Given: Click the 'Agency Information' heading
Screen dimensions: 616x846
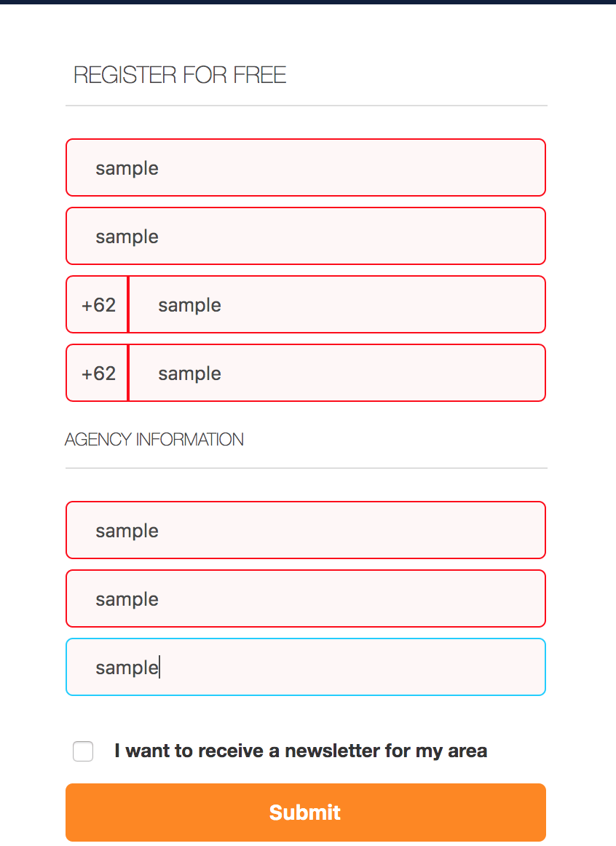Looking at the screenshot, I should pos(154,440).
